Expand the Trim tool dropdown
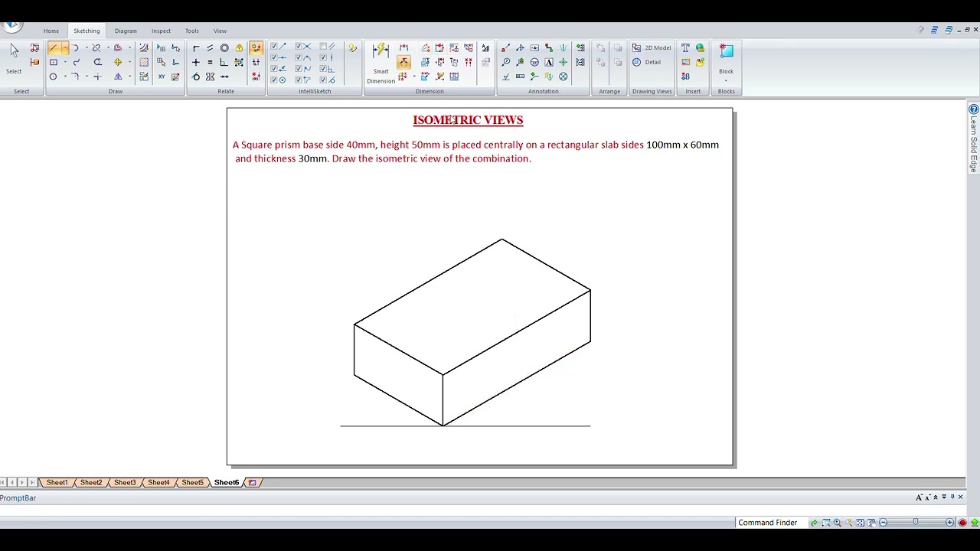The image size is (980, 551). (107, 48)
